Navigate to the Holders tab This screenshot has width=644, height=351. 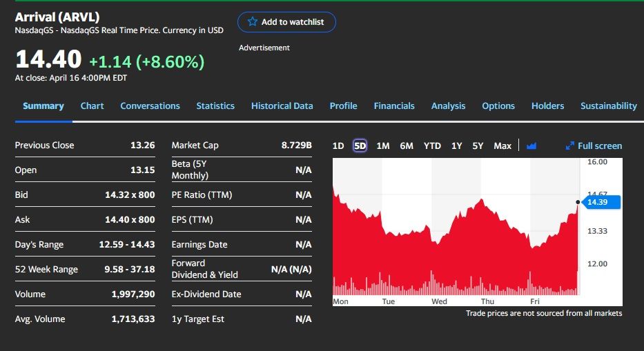click(547, 106)
